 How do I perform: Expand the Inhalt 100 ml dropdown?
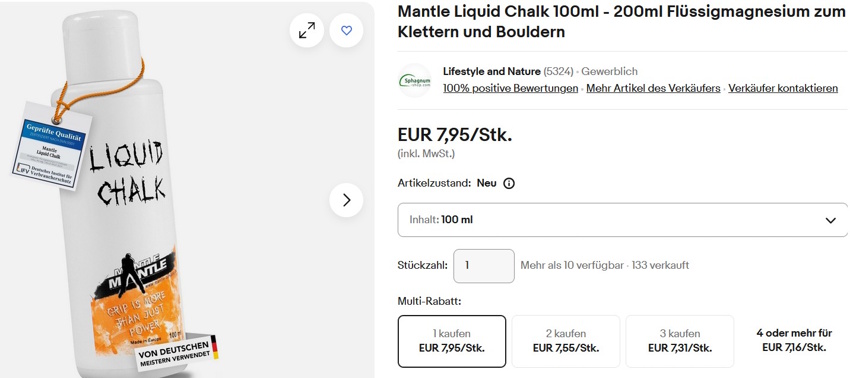pyautogui.click(x=622, y=220)
